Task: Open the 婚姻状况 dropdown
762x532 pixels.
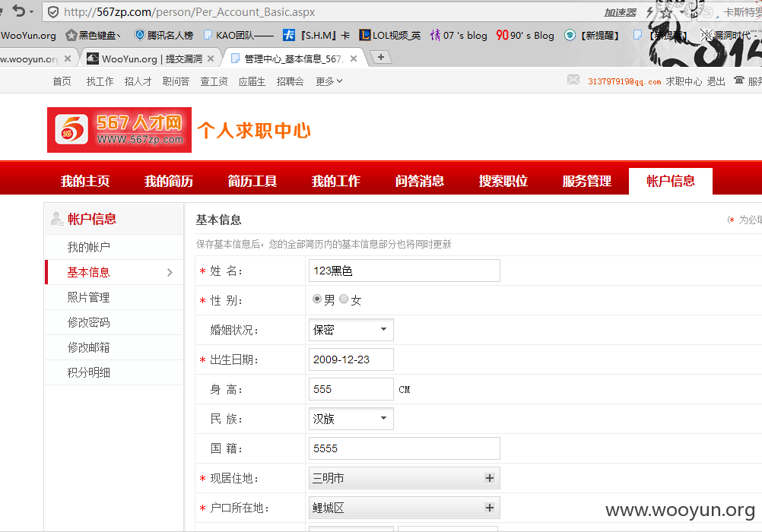Action: 351,330
